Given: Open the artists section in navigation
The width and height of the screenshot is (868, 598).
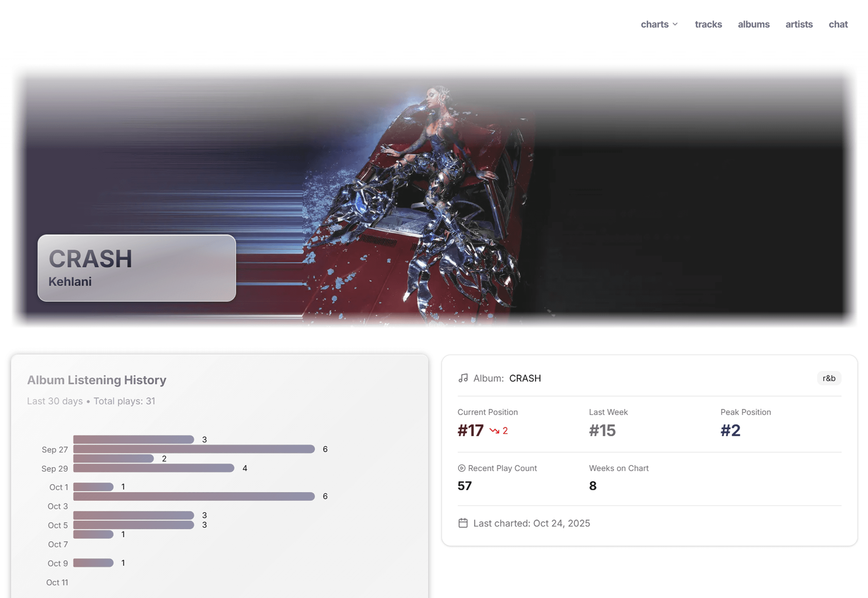Looking at the screenshot, I should [799, 24].
